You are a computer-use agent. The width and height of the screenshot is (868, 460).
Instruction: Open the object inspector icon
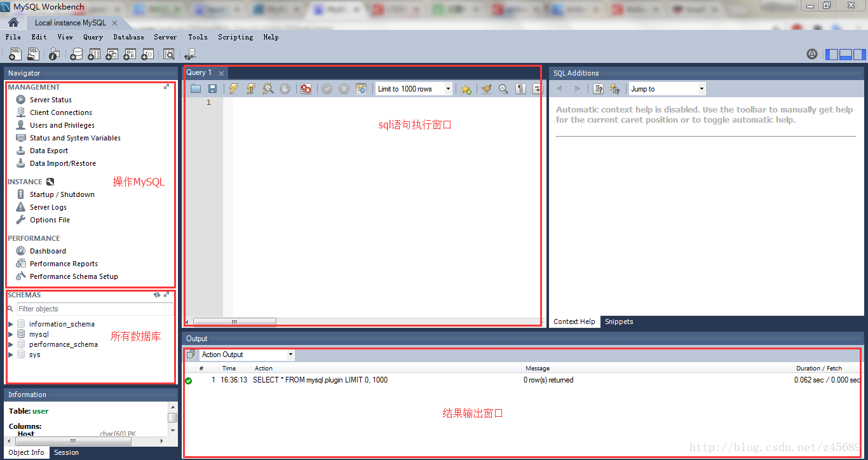click(55, 55)
